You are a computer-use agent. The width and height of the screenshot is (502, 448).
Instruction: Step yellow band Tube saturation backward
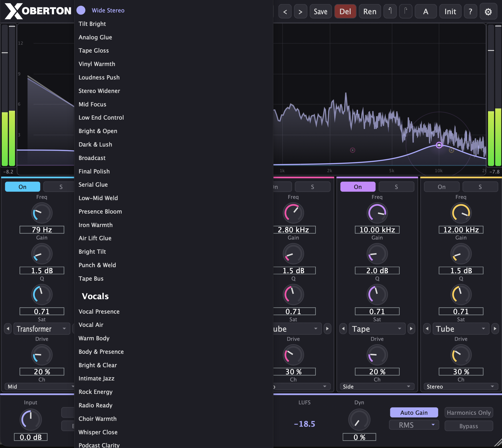(427, 329)
